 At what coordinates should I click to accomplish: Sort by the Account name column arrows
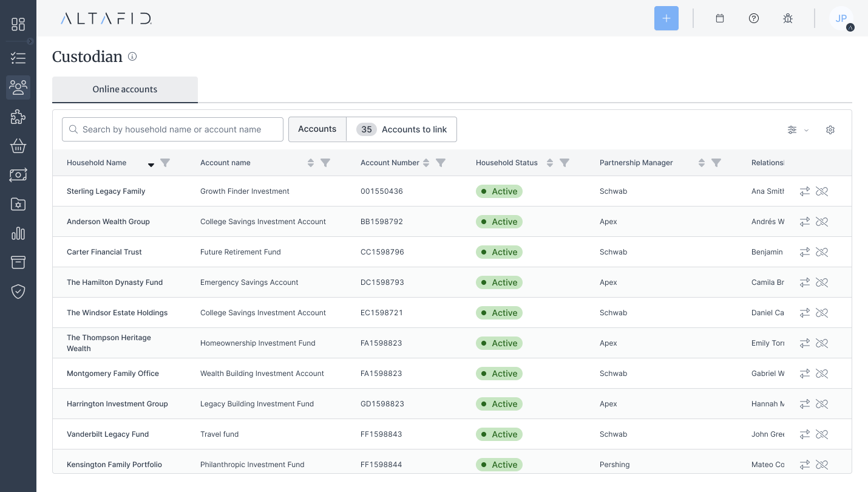pos(311,163)
